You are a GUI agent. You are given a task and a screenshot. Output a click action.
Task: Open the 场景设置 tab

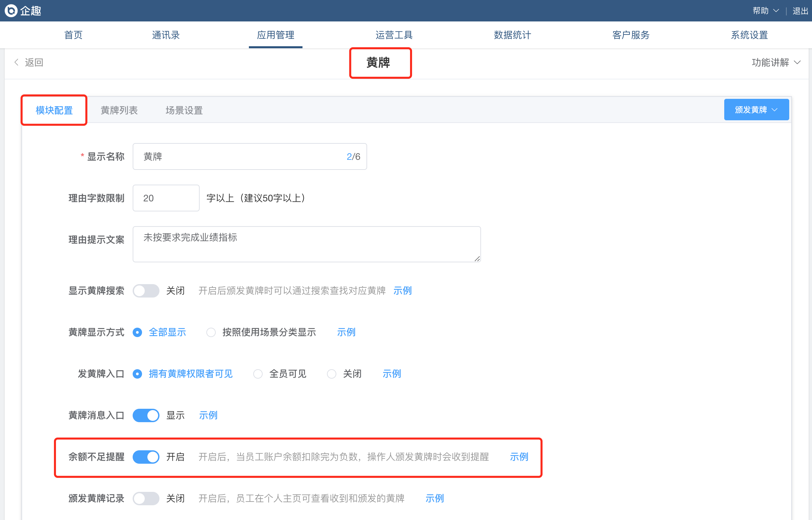[184, 110]
